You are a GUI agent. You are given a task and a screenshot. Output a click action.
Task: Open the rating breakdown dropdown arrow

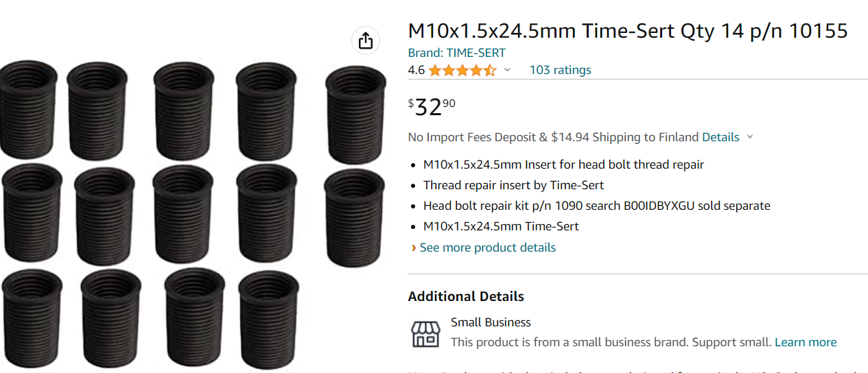508,70
